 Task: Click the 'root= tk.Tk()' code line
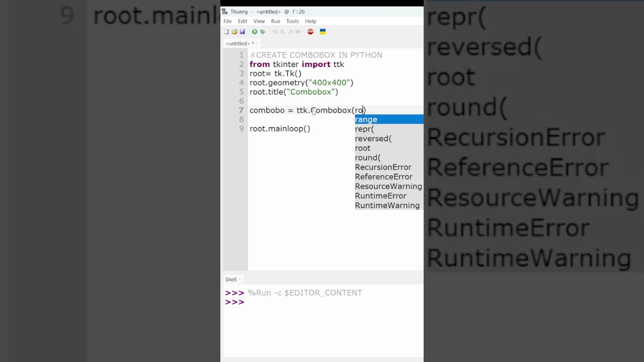click(276, 73)
